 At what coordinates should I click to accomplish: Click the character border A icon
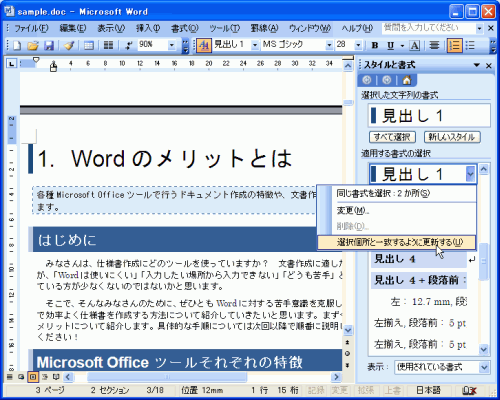tap(415, 45)
